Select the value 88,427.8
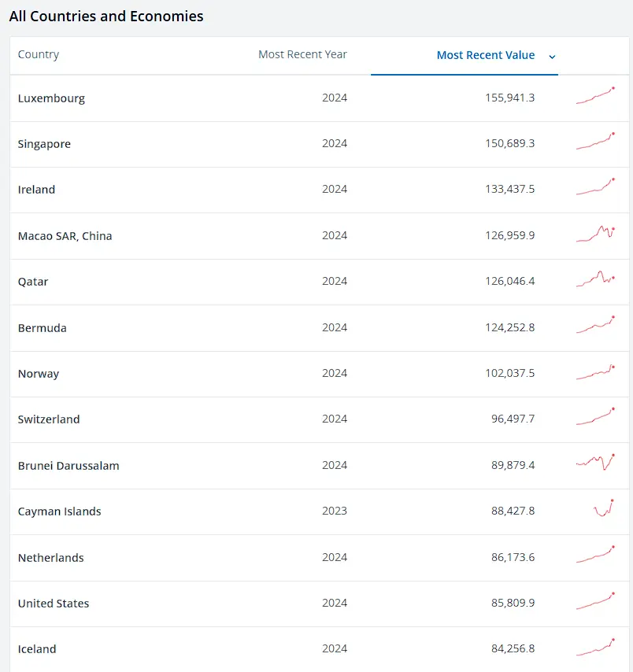 point(513,511)
